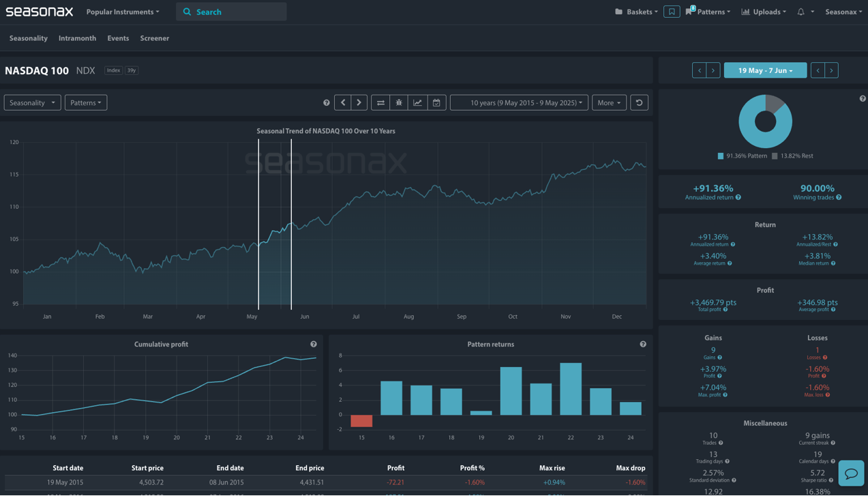Click the Seasonax logo
868x496 pixels.
coord(40,12)
